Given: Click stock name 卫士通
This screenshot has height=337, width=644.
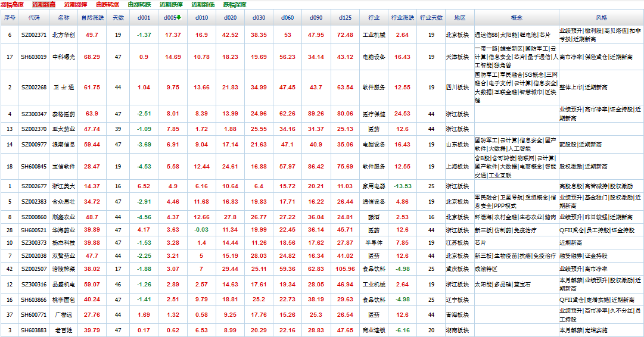Looking at the screenshot, I should pos(64,88).
